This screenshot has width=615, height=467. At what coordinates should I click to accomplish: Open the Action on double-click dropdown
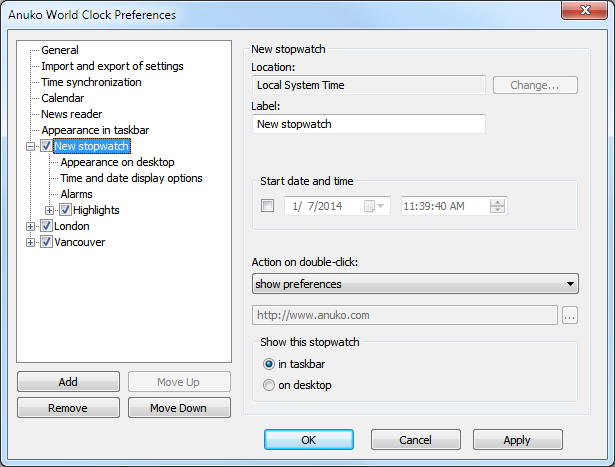415,284
